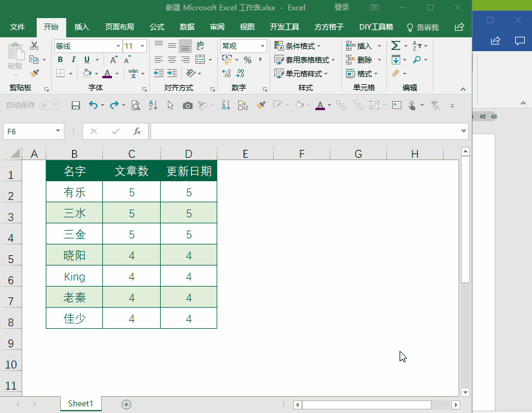Click the Fill down arrow icon
This screenshot has height=413, width=532.
395,60
